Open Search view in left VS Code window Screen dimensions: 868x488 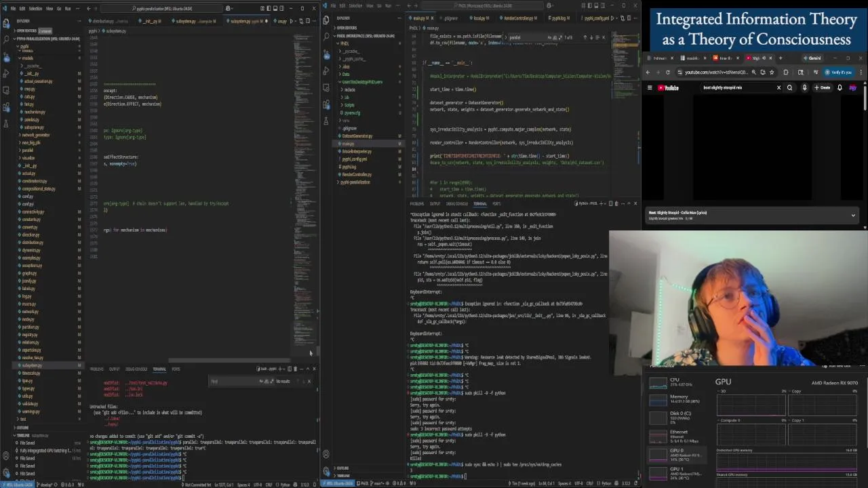click(x=6, y=39)
